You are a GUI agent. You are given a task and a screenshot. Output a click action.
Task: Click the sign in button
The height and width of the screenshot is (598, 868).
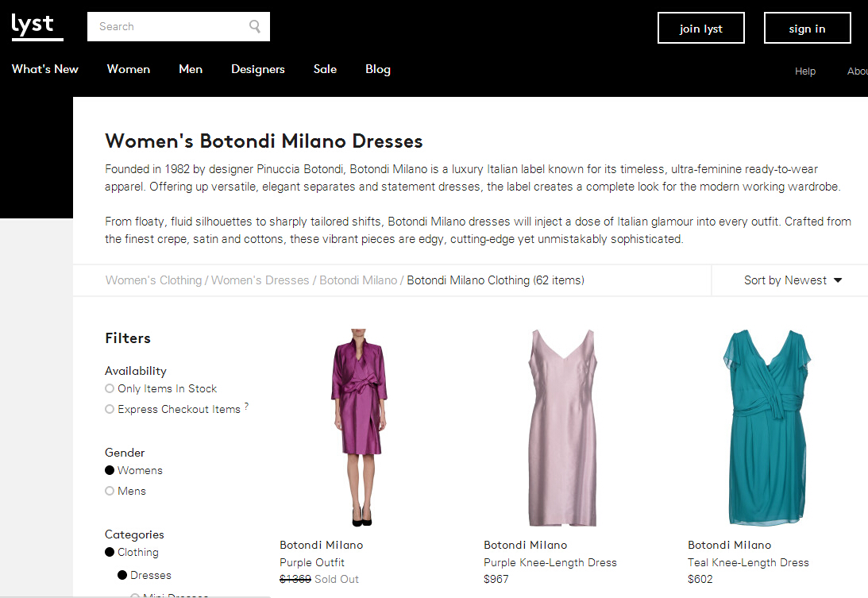[x=807, y=28]
